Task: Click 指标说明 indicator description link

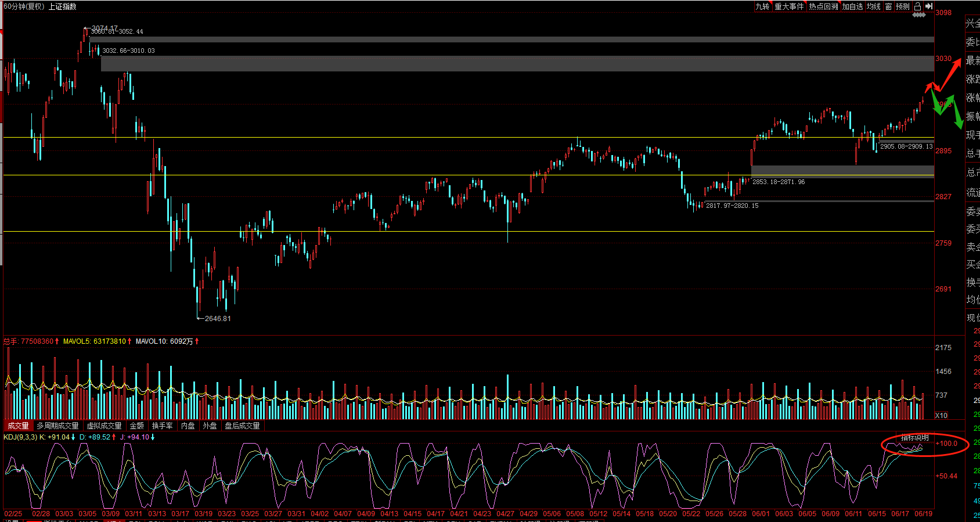Action: (914, 437)
